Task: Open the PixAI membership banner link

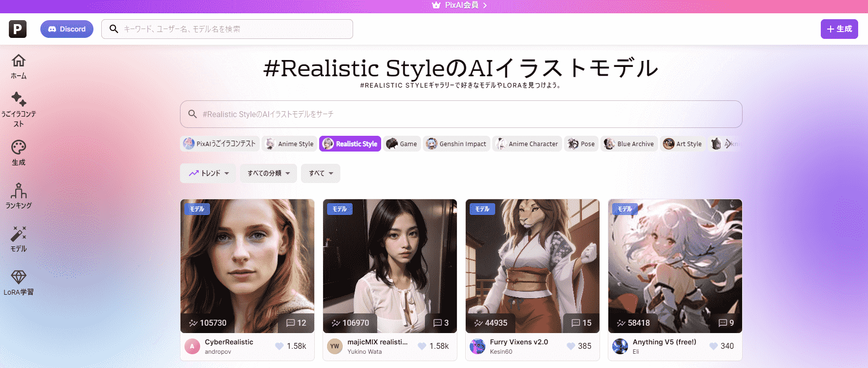Action: tap(459, 5)
